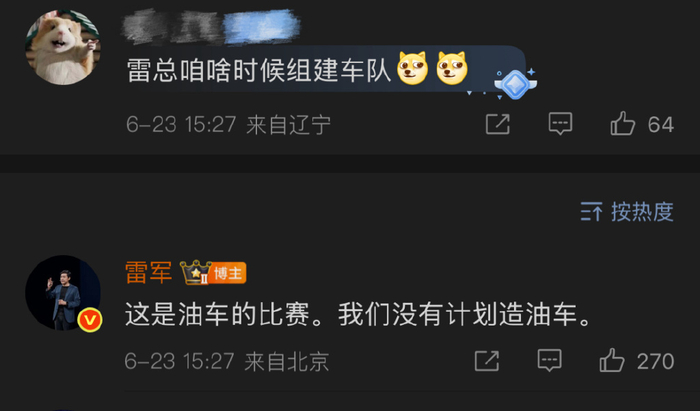Image resolution: width=700 pixels, height=411 pixels.
Task: Tap the crown membership badge
Action: click(x=196, y=272)
